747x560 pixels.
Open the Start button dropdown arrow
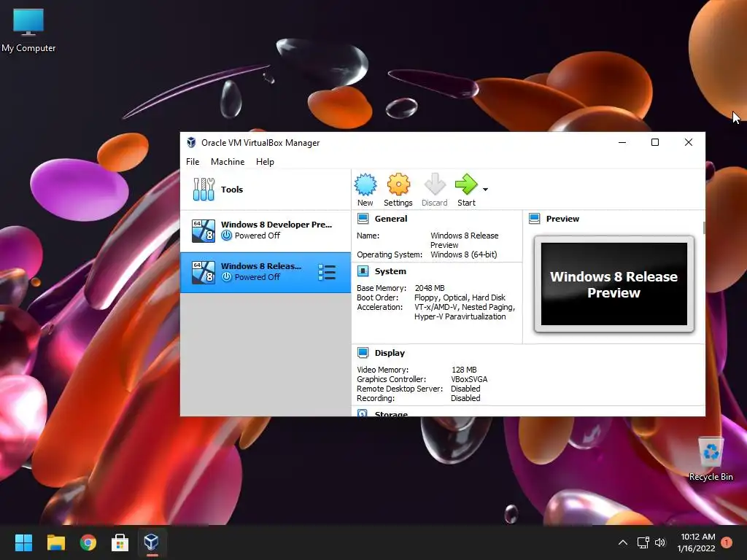(485, 190)
